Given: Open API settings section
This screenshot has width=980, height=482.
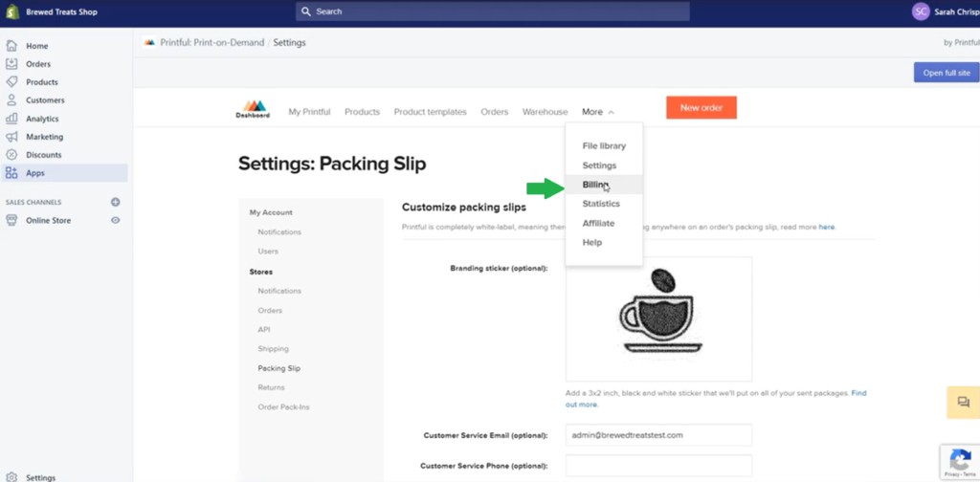Looking at the screenshot, I should point(264,330).
